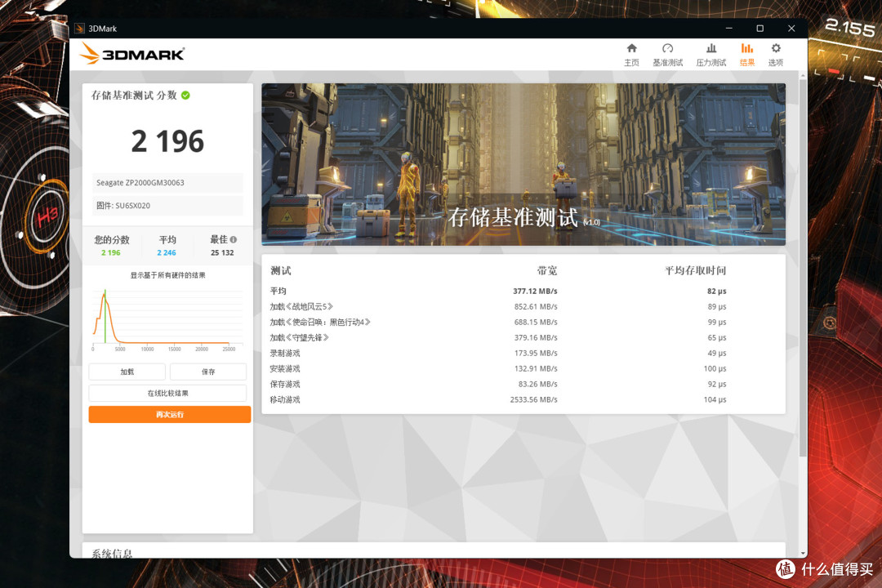Click the 带宽 column header
Viewport: 882px width, 588px height.
point(546,270)
